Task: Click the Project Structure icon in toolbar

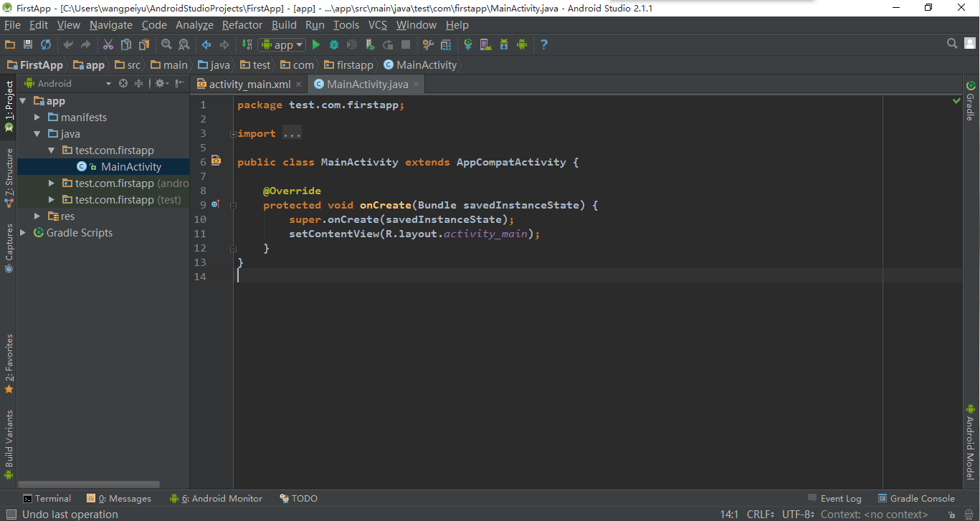Action: point(446,44)
